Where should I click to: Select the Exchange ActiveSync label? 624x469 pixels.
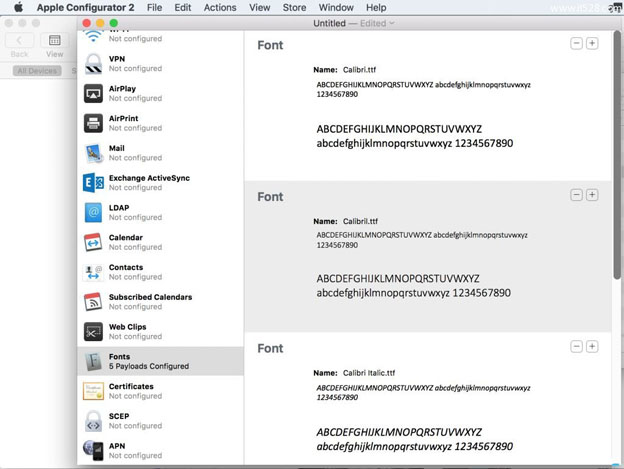tap(149, 178)
